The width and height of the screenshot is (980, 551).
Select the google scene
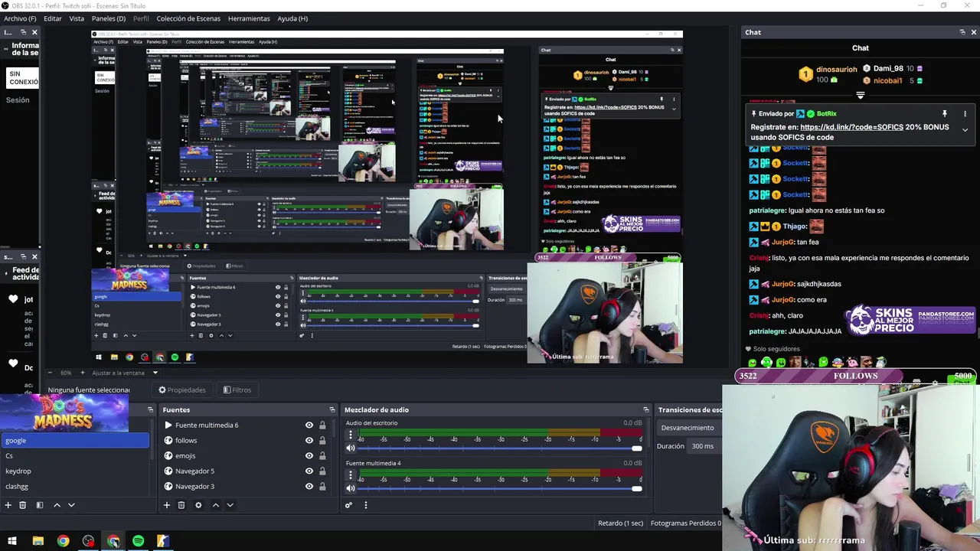coord(74,441)
